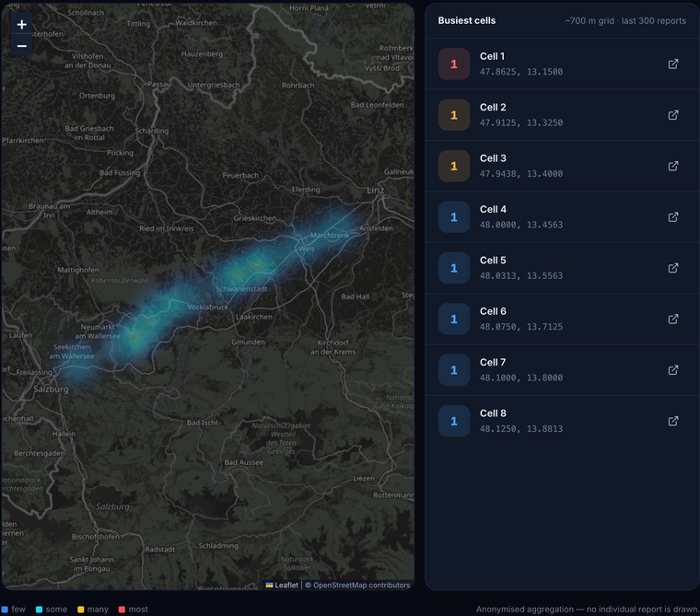Click the orange count badge of Cell 2
700x616 pixels.
454,115
